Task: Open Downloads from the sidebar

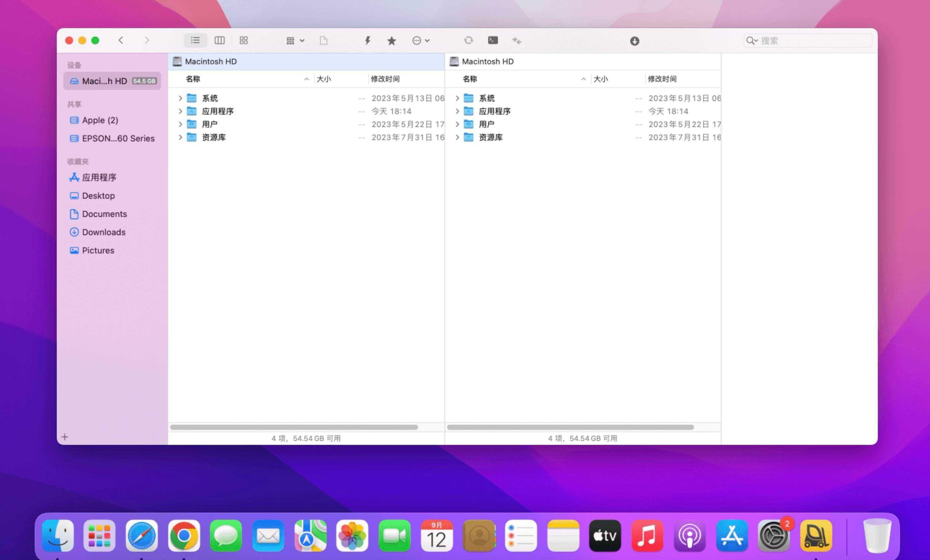Action: tap(104, 232)
